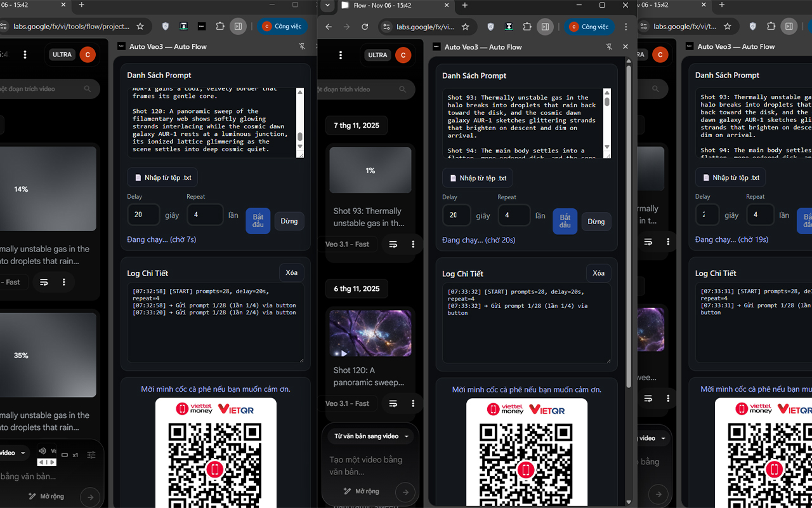Open Chrome's three-dot menu
Viewport: 812px width, 508px height.
coord(626,27)
